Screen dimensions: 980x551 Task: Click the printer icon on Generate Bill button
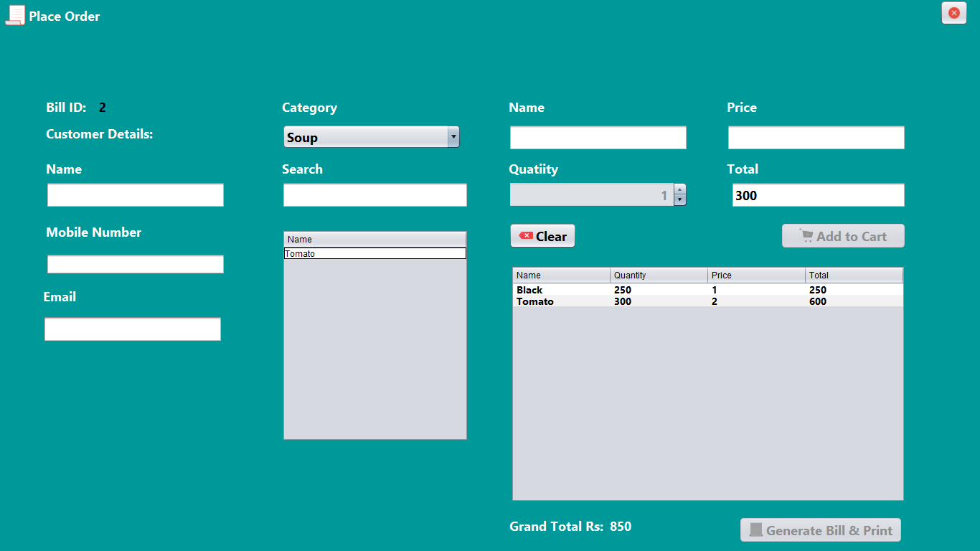click(x=757, y=529)
